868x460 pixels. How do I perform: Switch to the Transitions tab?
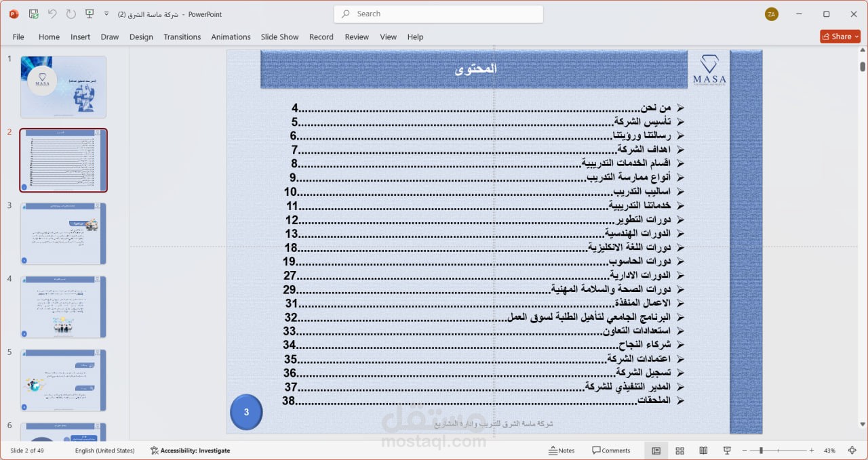[x=182, y=37]
